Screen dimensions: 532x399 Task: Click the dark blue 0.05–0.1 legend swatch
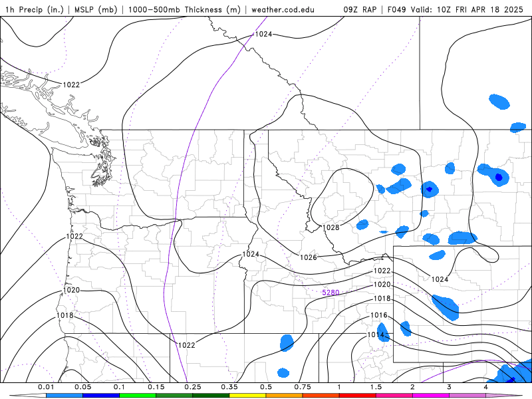[x=101, y=396]
